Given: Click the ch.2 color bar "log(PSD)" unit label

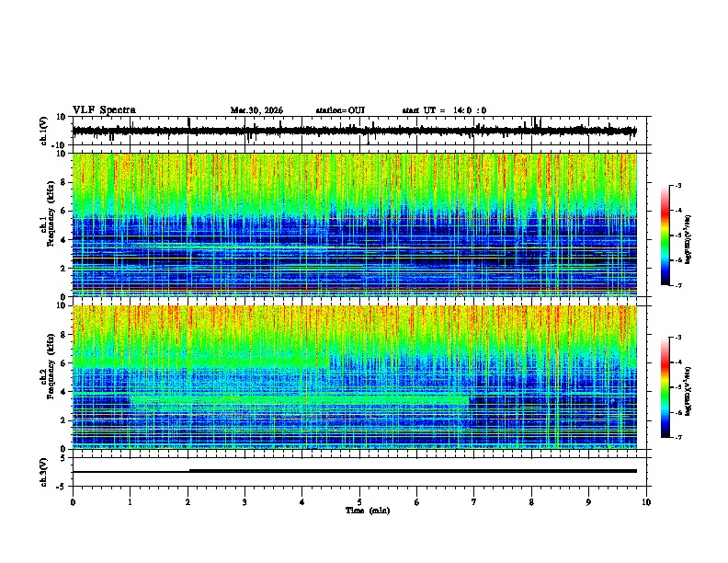Looking at the screenshot, I should pos(688,391).
